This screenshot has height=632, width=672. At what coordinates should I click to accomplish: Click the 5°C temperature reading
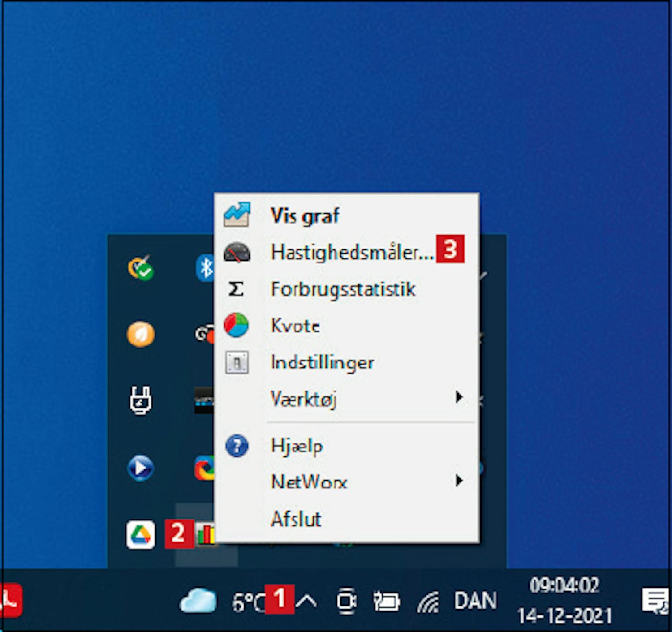point(249,602)
